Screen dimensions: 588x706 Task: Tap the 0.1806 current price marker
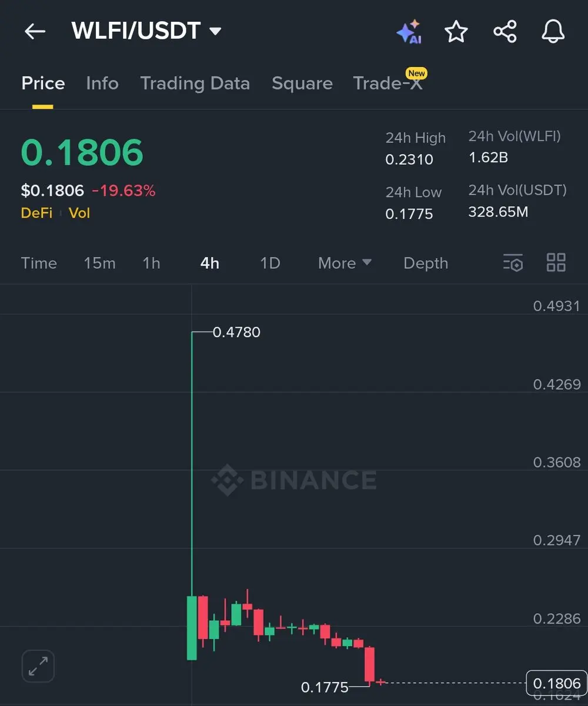(556, 683)
